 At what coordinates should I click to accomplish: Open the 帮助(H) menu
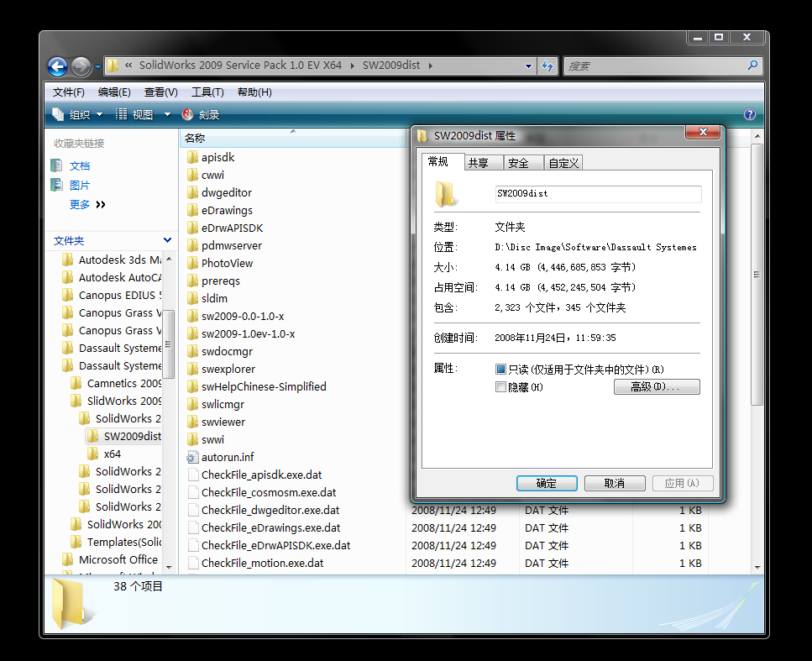coord(254,92)
